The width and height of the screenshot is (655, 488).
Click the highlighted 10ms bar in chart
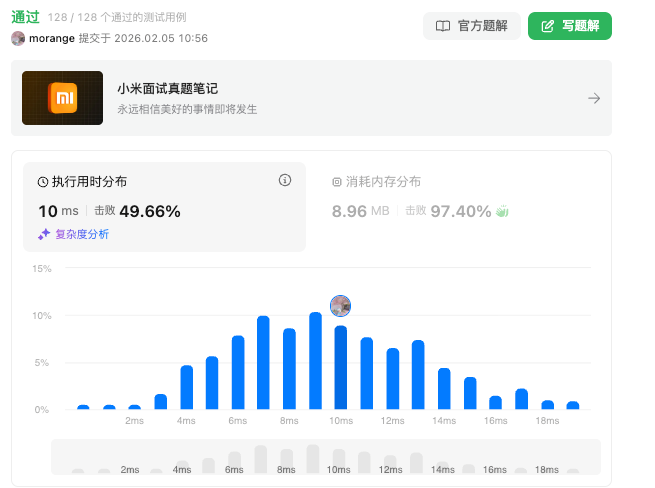click(341, 368)
